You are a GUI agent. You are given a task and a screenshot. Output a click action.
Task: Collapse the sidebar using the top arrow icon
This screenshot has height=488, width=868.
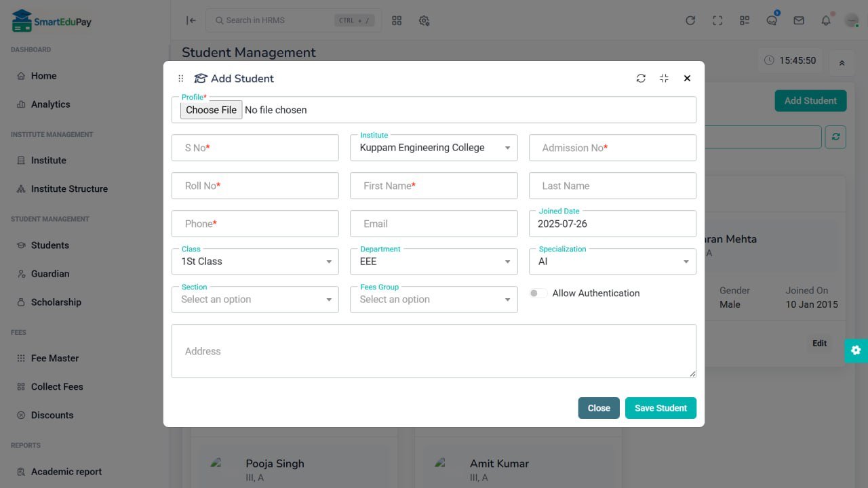(x=191, y=20)
